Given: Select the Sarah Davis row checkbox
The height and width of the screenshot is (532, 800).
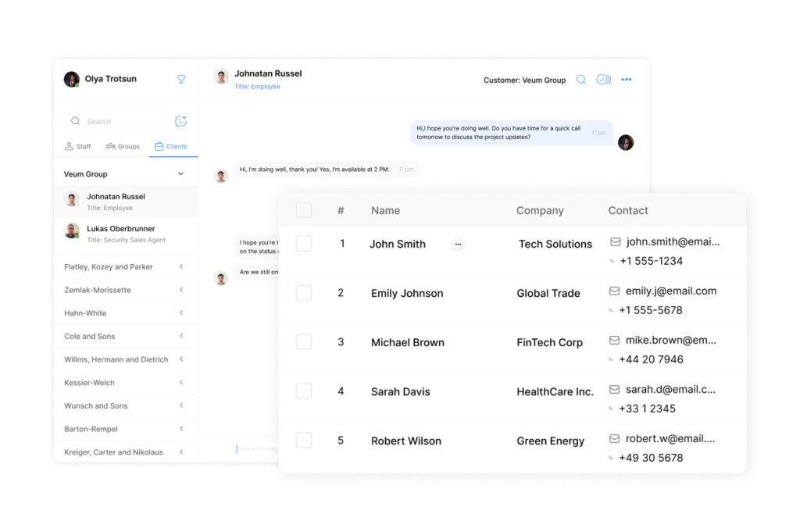Looking at the screenshot, I should click(304, 391).
